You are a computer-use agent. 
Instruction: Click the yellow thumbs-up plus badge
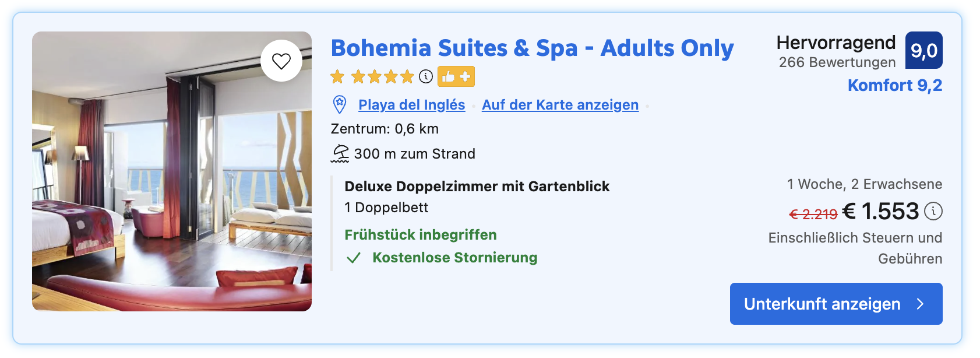point(456,76)
